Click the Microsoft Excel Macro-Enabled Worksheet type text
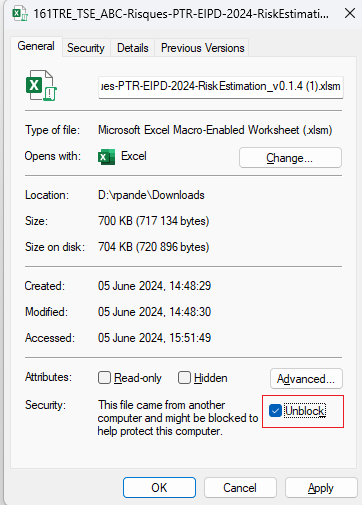 [x=215, y=130]
